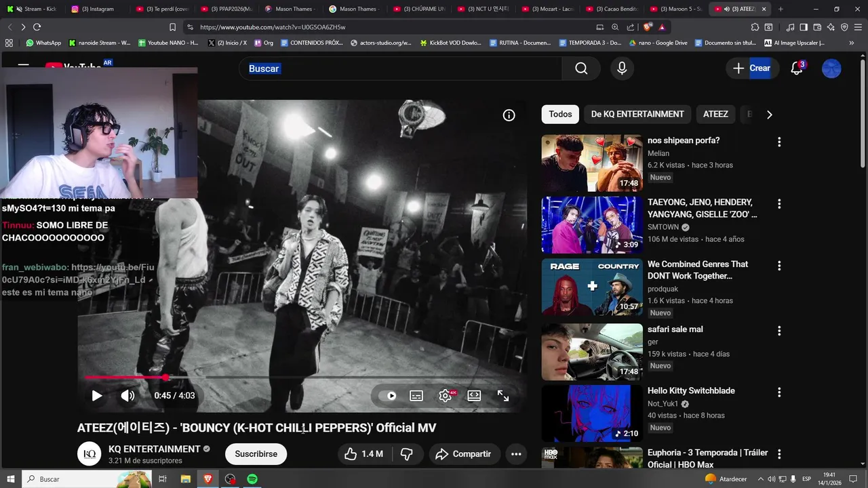Select the Todos filter chip
The image size is (868, 488).
tap(560, 115)
